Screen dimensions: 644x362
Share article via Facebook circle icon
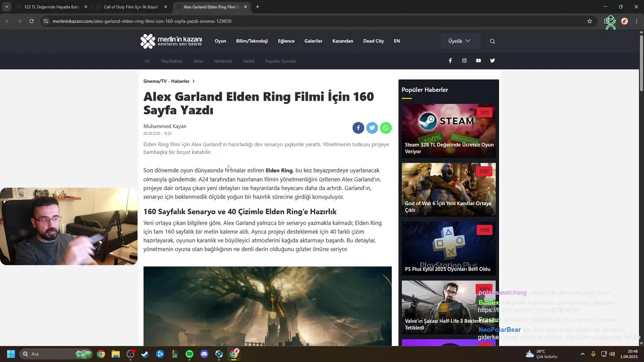(358, 128)
